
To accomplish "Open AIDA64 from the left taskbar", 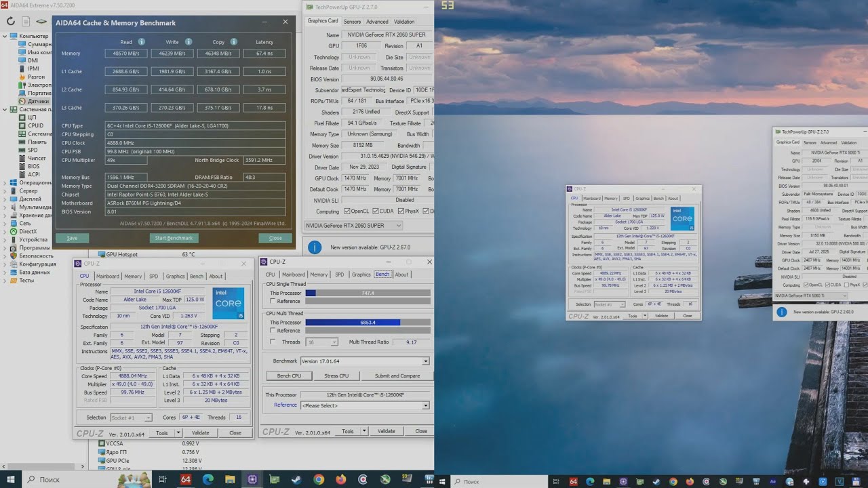I will tap(186, 479).
